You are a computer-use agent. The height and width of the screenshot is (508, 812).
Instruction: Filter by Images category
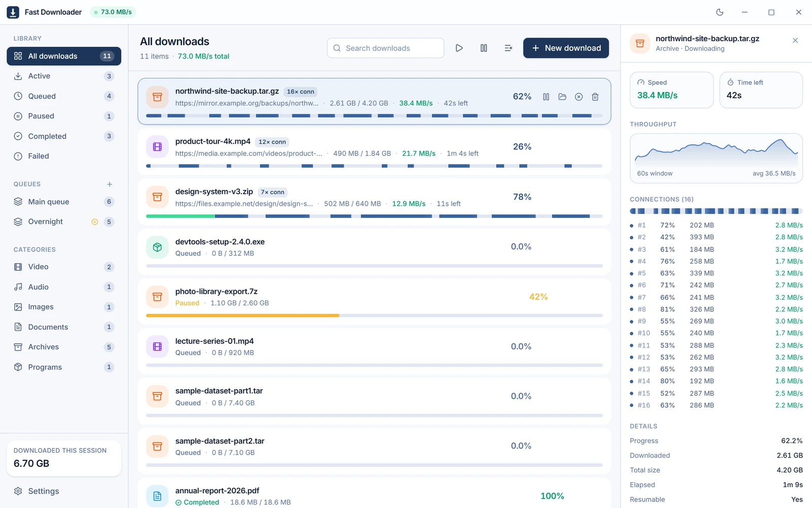[64, 307]
